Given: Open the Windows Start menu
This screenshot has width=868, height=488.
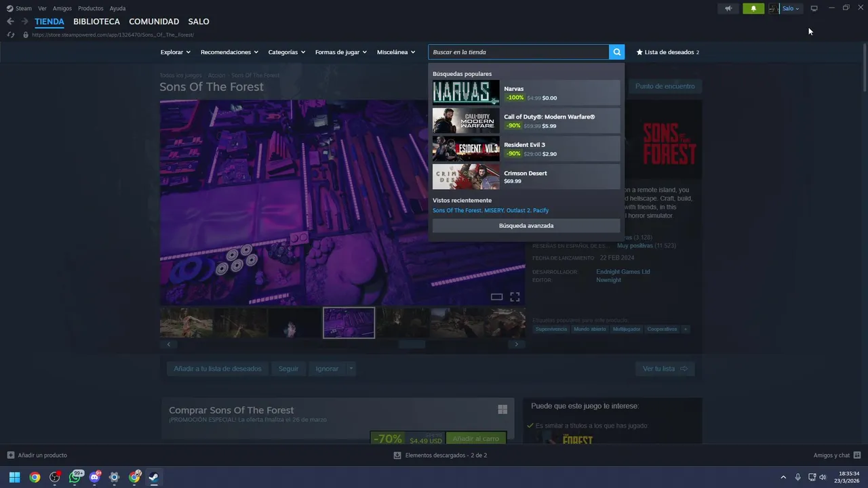Looking at the screenshot, I should coord(14,477).
